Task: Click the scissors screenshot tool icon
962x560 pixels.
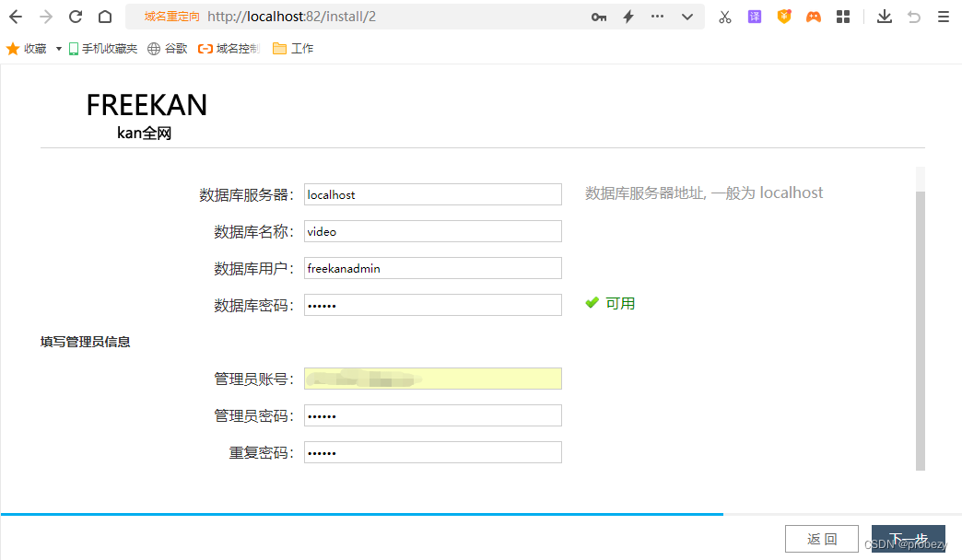Action: (725, 17)
